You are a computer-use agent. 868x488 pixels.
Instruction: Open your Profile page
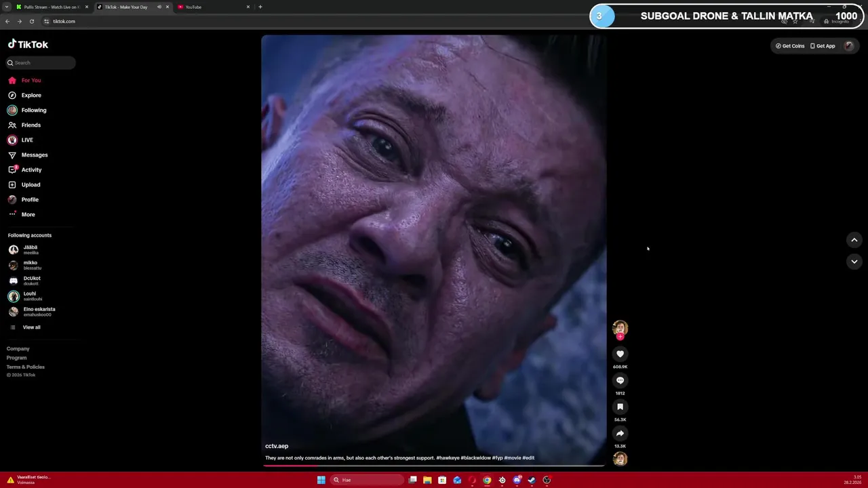(24, 199)
